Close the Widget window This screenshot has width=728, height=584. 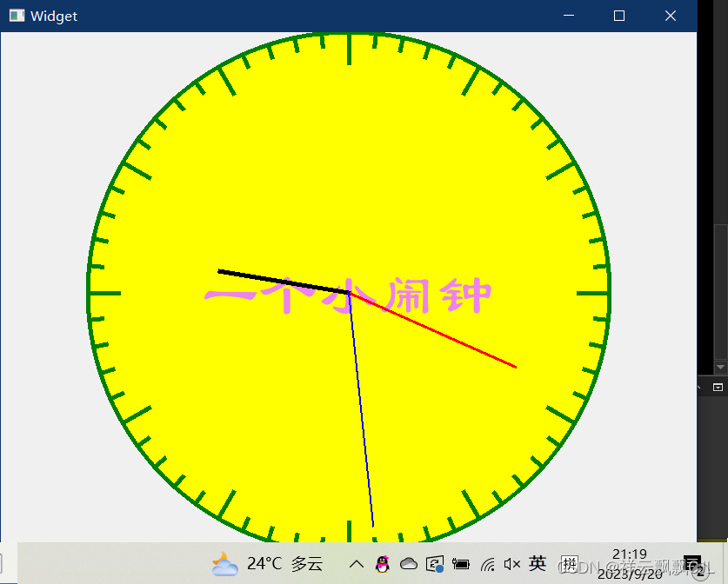[670, 16]
